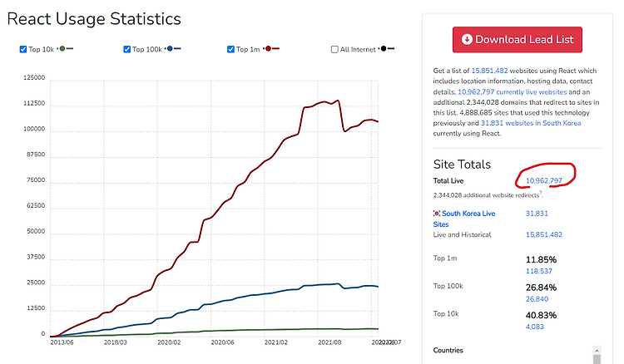Click the black All Internet legend marker
This screenshot has width=624, height=364.
(x=386, y=48)
